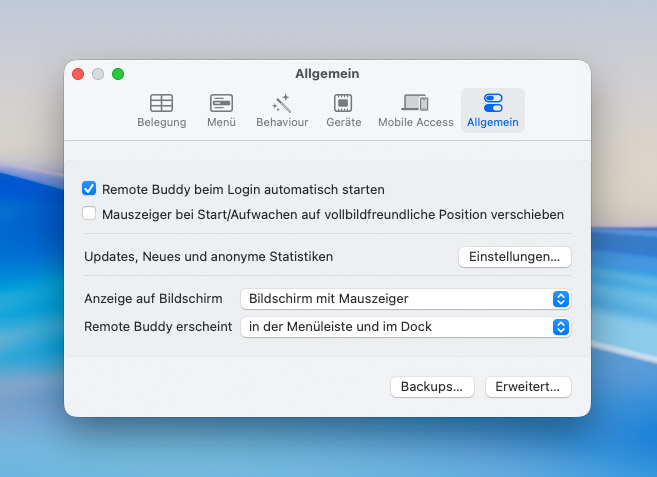Image resolution: width=657 pixels, height=477 pixels.
Task: Click the Menü pane icon
Action: pyautogui.click(x=221, y=103)
